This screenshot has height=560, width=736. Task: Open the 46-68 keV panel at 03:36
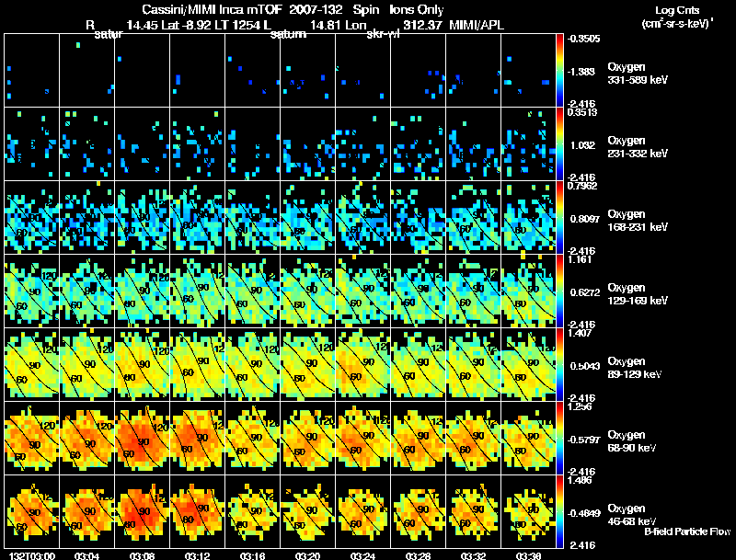click(x=528, y=512)
